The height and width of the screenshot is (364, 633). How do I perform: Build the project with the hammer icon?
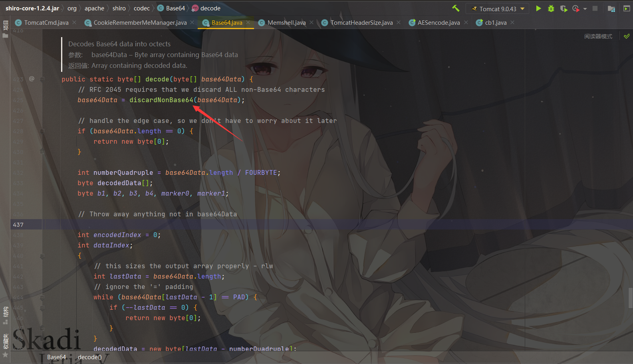(456, 8)
